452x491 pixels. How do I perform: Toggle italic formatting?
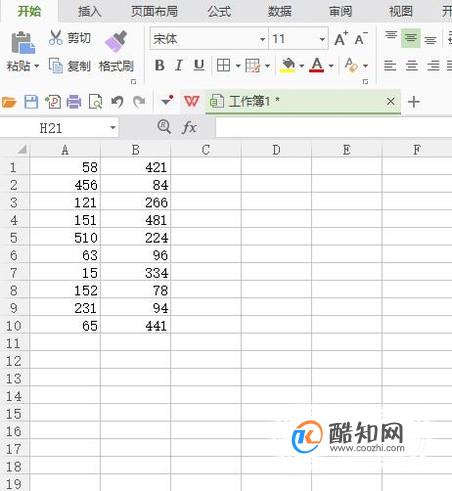point(179,65)
